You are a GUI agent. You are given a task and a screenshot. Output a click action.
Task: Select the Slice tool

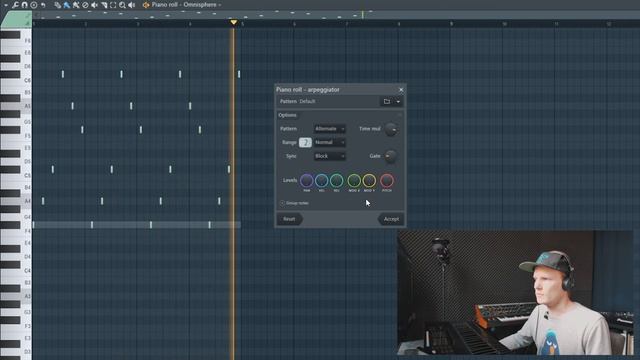tap(104, 5)
